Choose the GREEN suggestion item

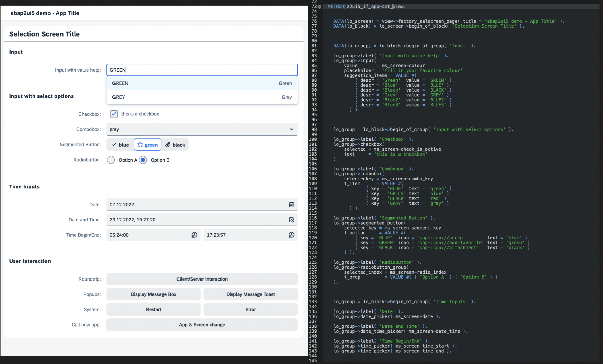point(202,83)
